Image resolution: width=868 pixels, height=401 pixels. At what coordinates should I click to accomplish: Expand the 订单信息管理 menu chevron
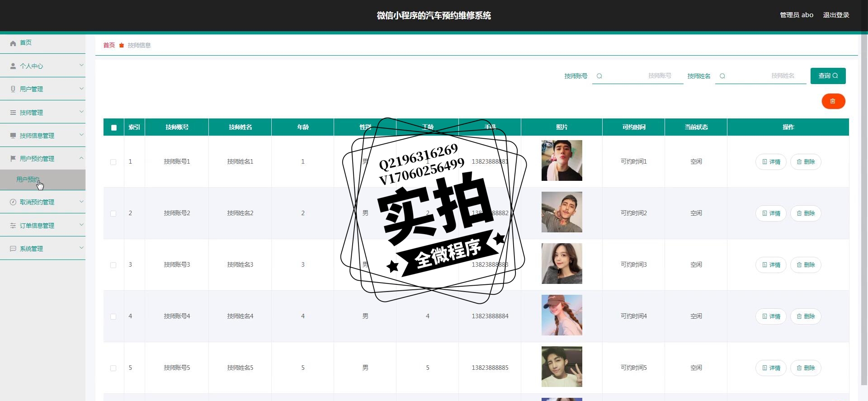tap(81, 225)
